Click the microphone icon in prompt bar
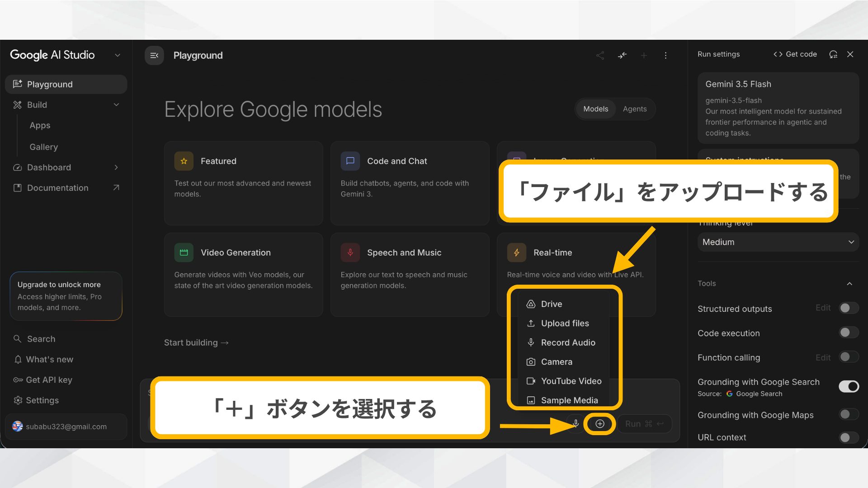This screenshot has width=868, height=488. click(576, 424)
